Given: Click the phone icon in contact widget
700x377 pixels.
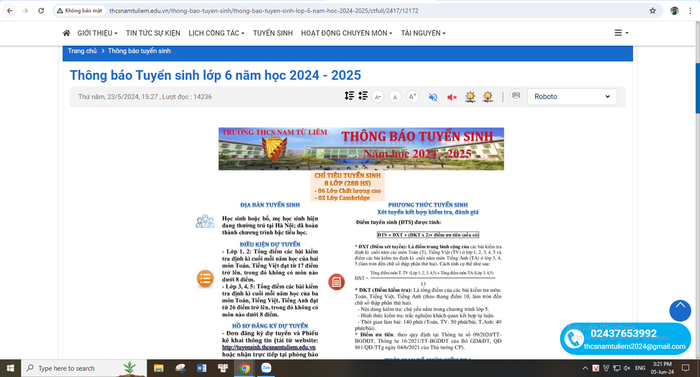Looking at the screenshot, I should (572, 339).
